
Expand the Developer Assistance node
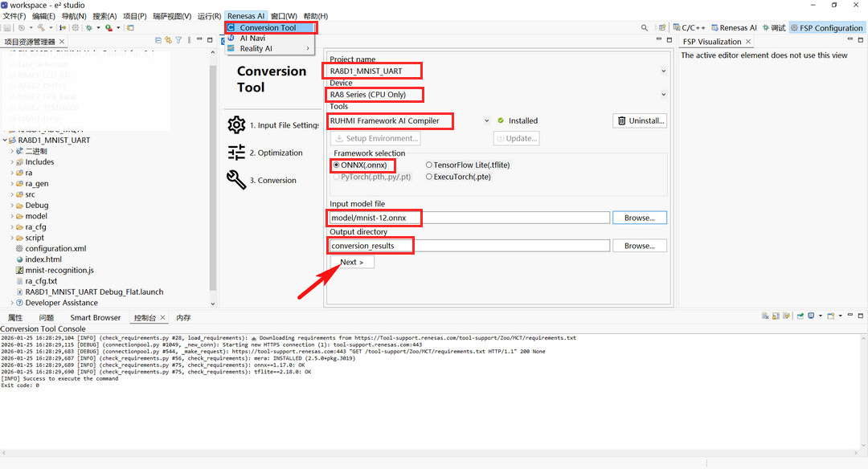12,303
